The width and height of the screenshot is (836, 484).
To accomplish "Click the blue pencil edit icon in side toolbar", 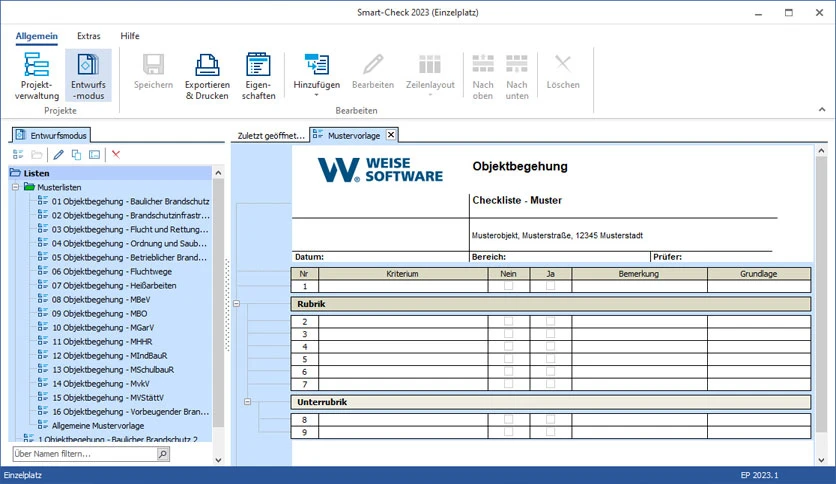I will 59,155.
